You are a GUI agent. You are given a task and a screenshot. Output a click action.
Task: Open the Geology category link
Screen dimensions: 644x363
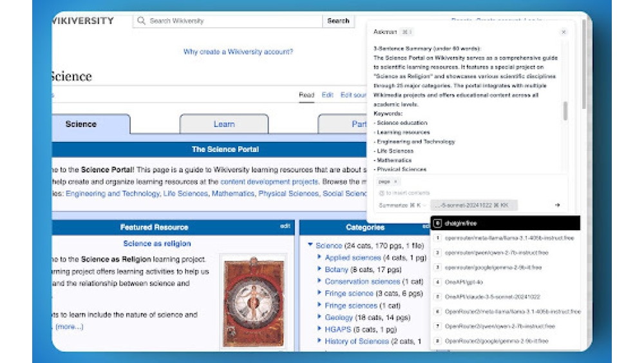(339, 318)
